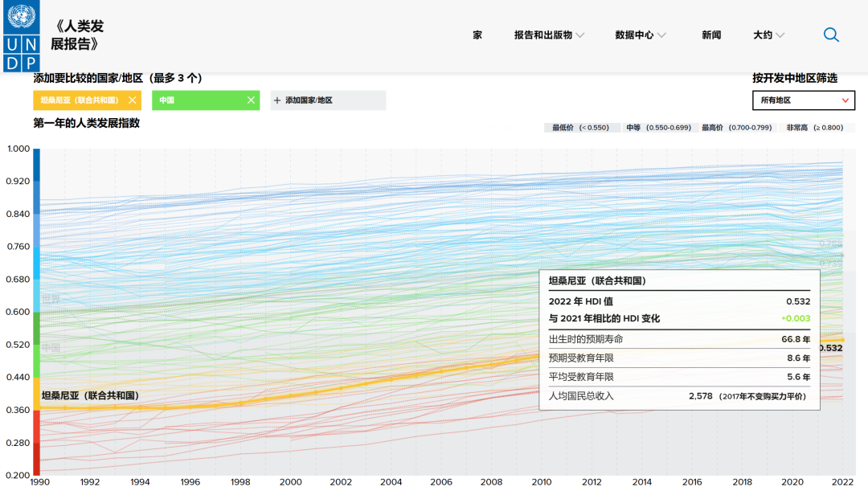Image resolution: width=868 pixels, height=495 pixels.
Task: Open 大约 navigation item
Action: (x=762, y=35)
